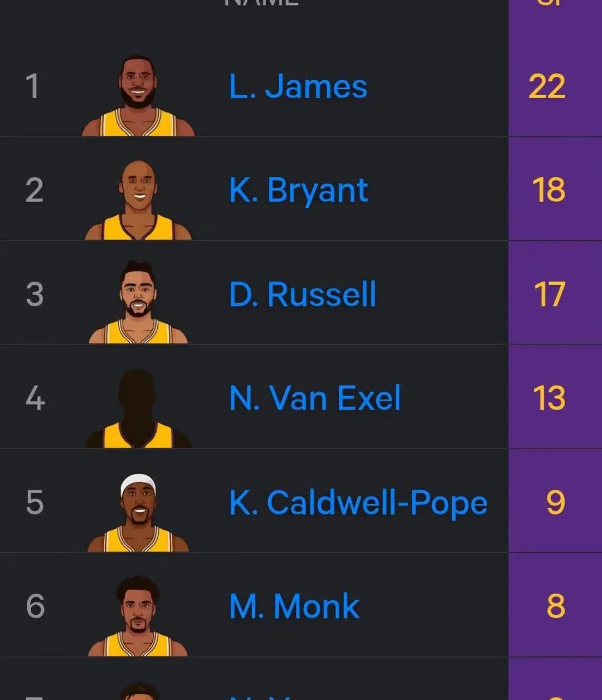Viewport: 602px width, 700px height.
Task: Click the stat value 13 in purple column
Action: 549,398
